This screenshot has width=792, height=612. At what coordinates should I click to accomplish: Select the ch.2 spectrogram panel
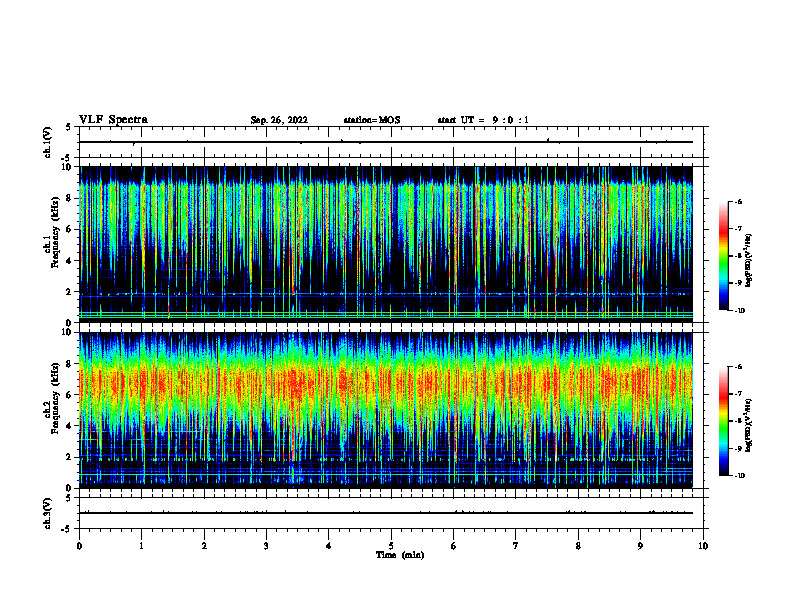point(386,410)
